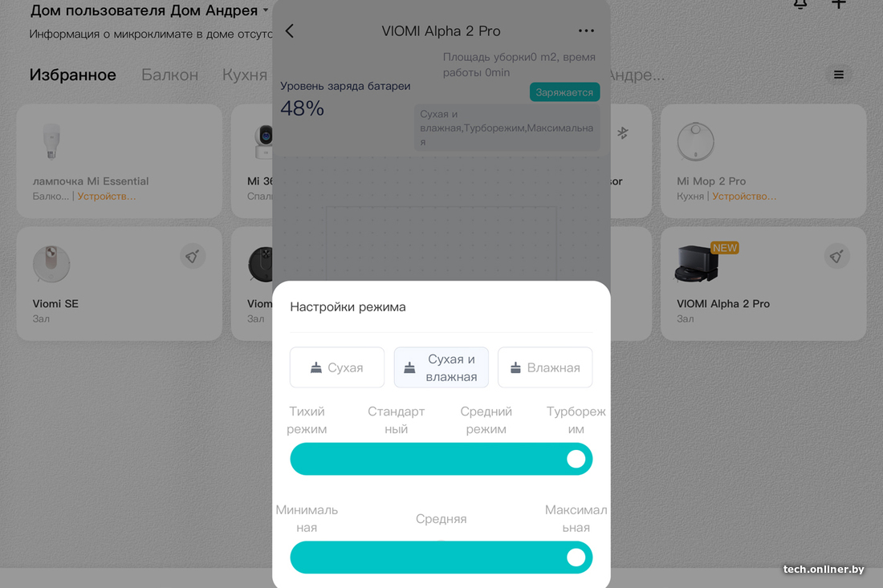This screenshot has width=883, height=588.
Task: Click the Mi Essential lightbulb icon
Action: click(x=51, y=141)
